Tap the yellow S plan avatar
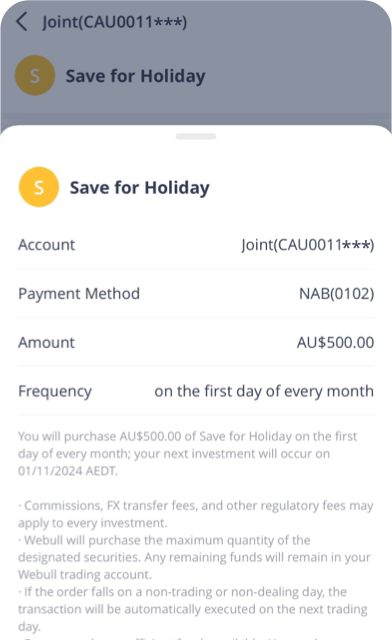 (39, 187)
